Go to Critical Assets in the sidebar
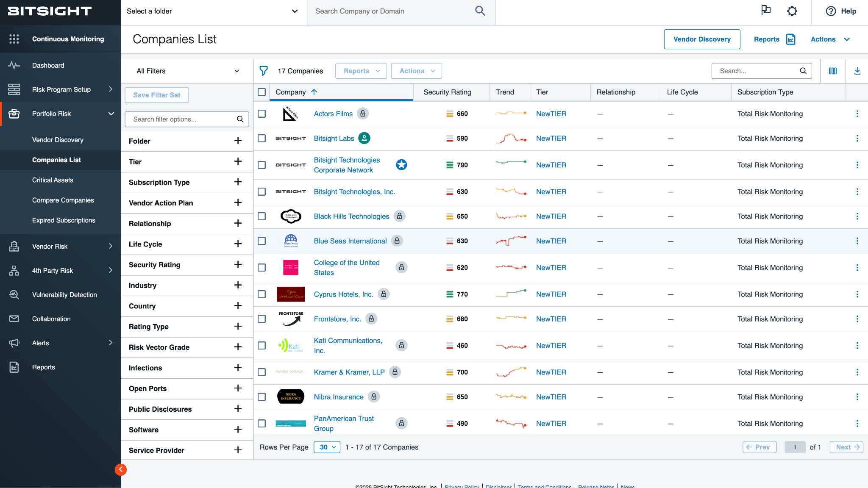 (x=53, y=180)
